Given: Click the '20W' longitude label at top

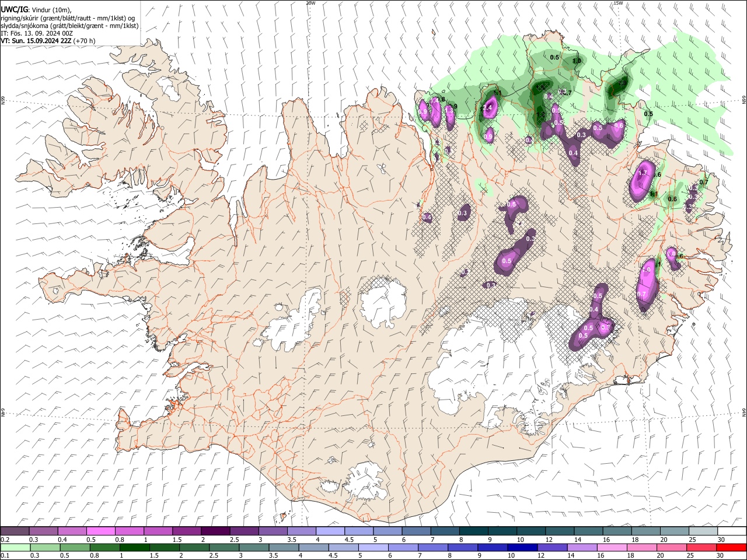Looking at the screenshot, I should pyautogui.click(x=310, y=3).
